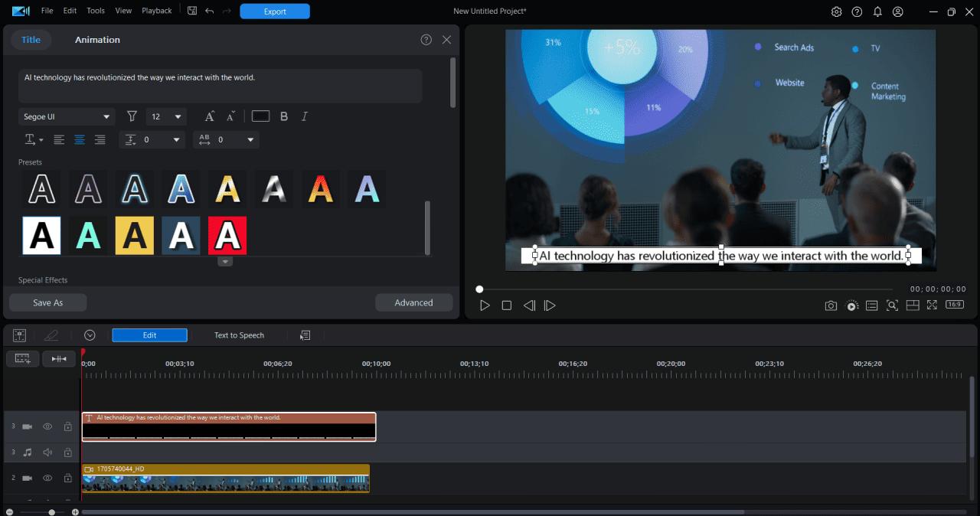Open Advanced title editing options
Viewport: 980px width, 516px height.
(x=414, y=302)
